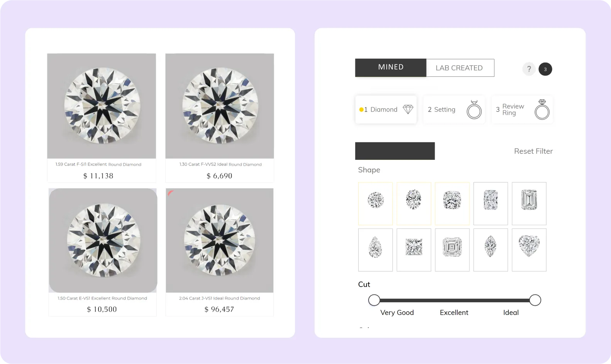Select the cushion diamond shape
Viewport: 611px width, 364px height.
pyautogui.click(x=452, y=203)
